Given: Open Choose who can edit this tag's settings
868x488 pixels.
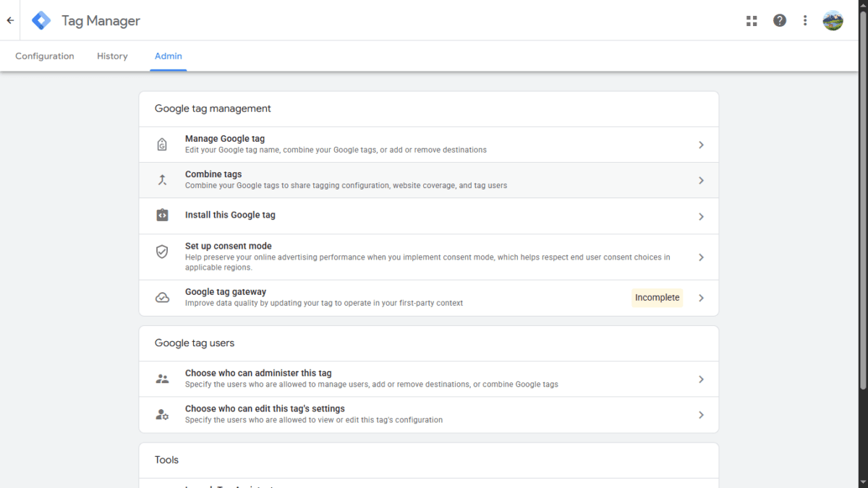Looking at the screenshot, I should (429, 414).
